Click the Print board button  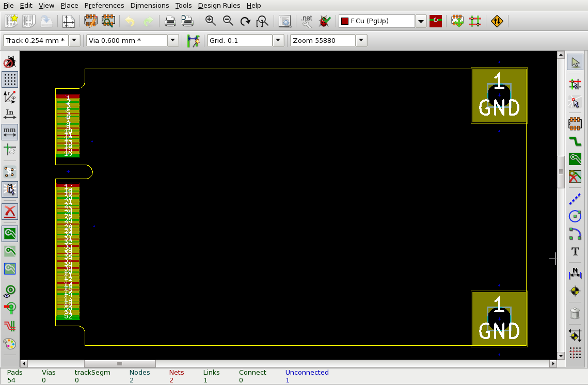coord(170,21)
